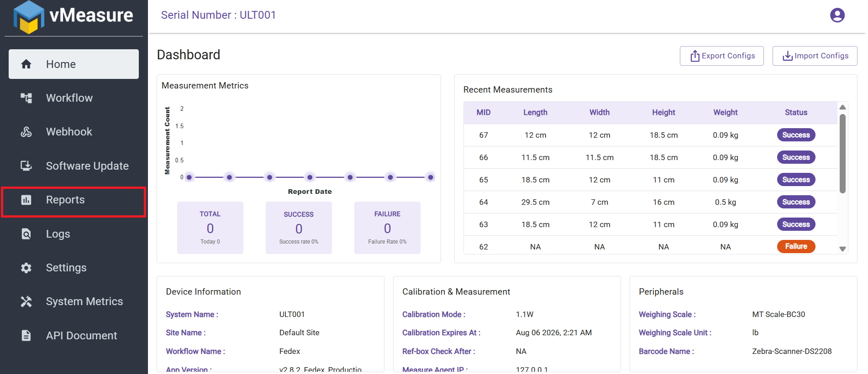Screen dimensions: 868x374
Task: Click the System Metrics tools icon
Action: [x=26, y=301]
